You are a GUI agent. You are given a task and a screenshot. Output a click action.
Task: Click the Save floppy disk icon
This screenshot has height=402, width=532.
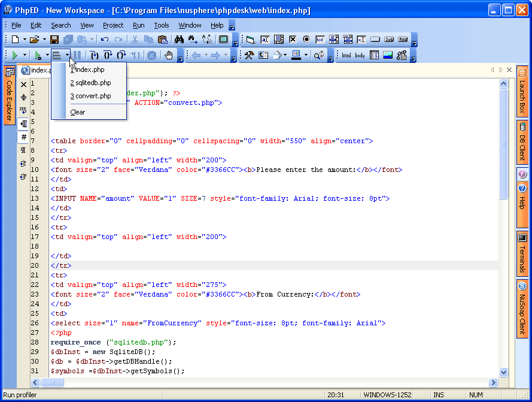point(54,40)
